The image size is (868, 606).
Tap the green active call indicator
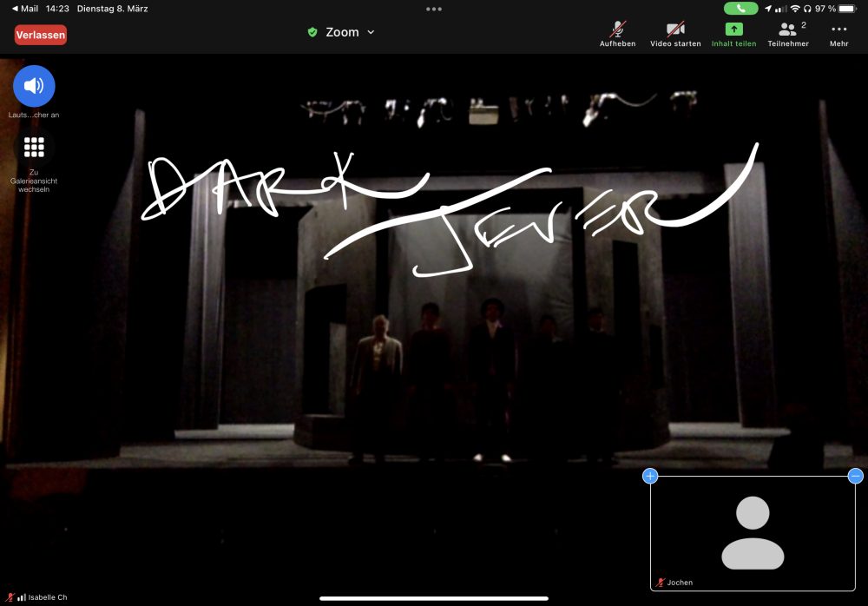tap(740, 9)
